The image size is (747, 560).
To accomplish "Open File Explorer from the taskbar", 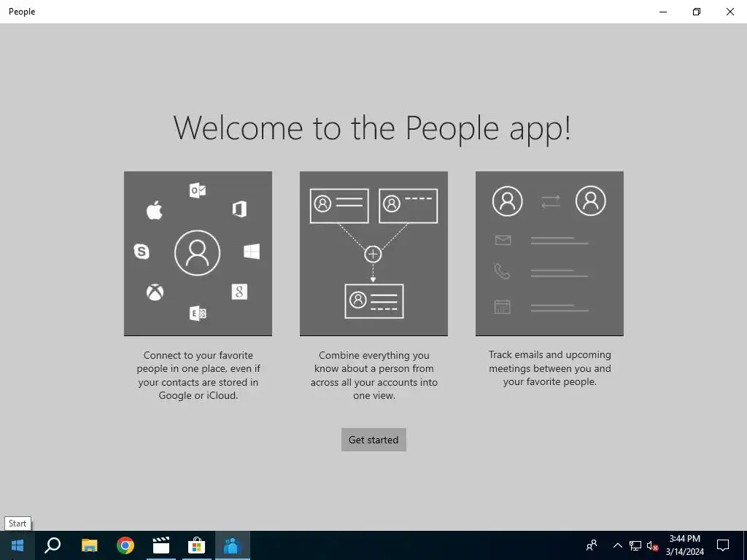I will point(89,545).
